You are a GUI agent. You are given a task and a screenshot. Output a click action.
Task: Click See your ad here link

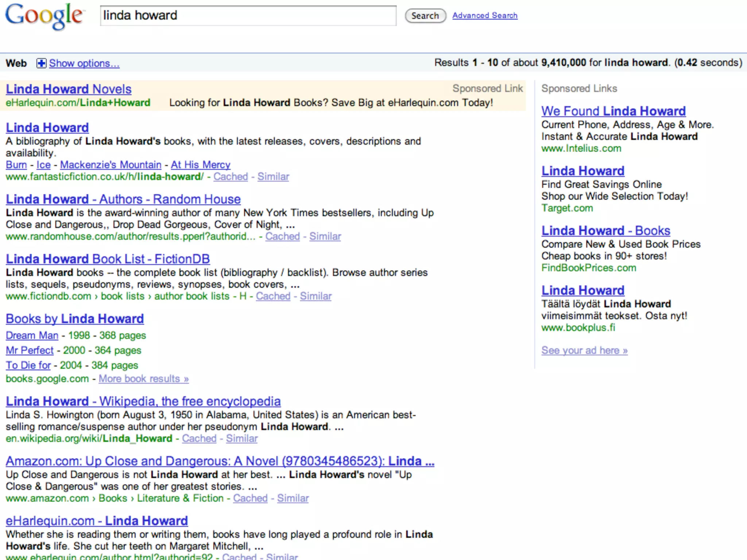(584, 350)
